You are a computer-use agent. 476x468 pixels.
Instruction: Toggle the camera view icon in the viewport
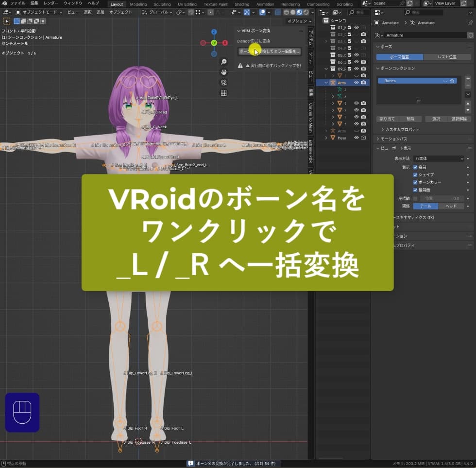point(224,83)
